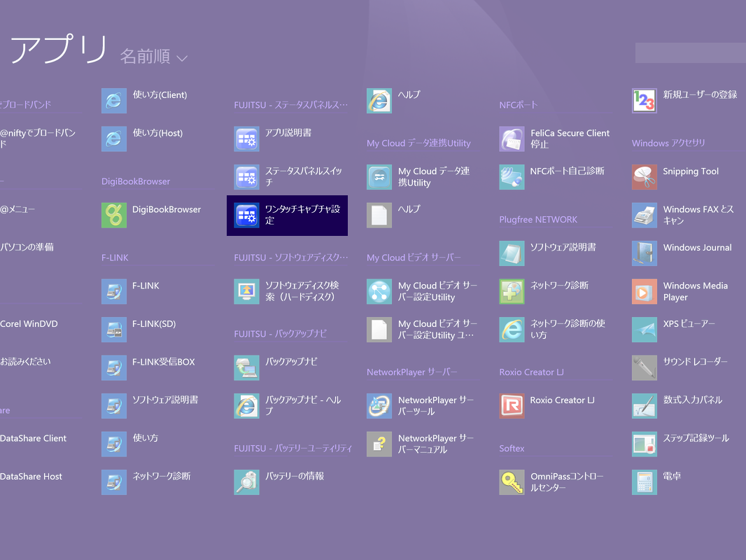Select the highlighted ワンタッチキャプチャ設定 tile
This screenshot has height=560, width=746.
(x=287, y=215)
